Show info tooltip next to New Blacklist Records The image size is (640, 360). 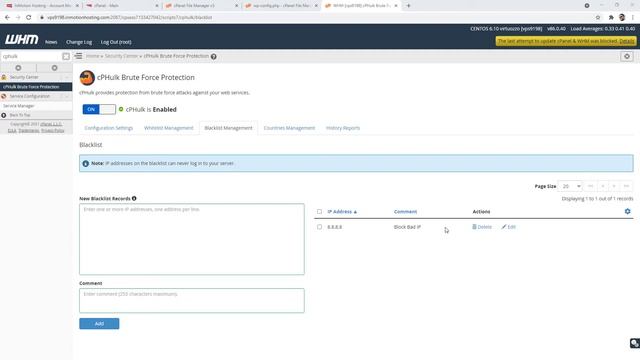(134, 198)
